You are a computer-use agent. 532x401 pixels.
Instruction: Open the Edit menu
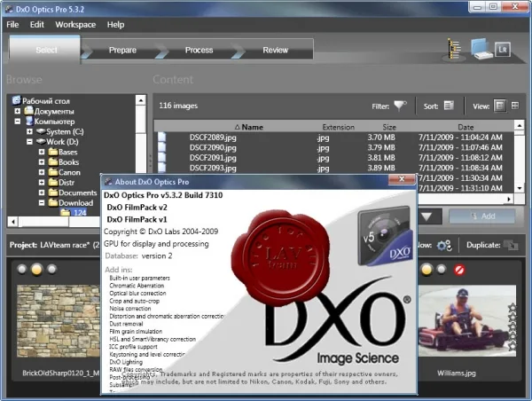37,25
